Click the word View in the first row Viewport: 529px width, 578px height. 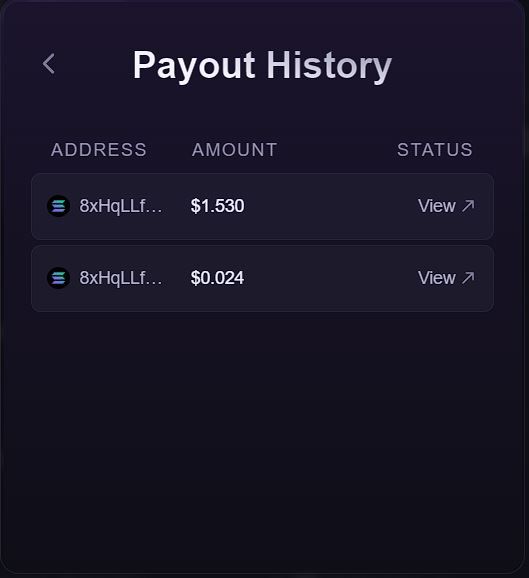click(x=437, y=205)
